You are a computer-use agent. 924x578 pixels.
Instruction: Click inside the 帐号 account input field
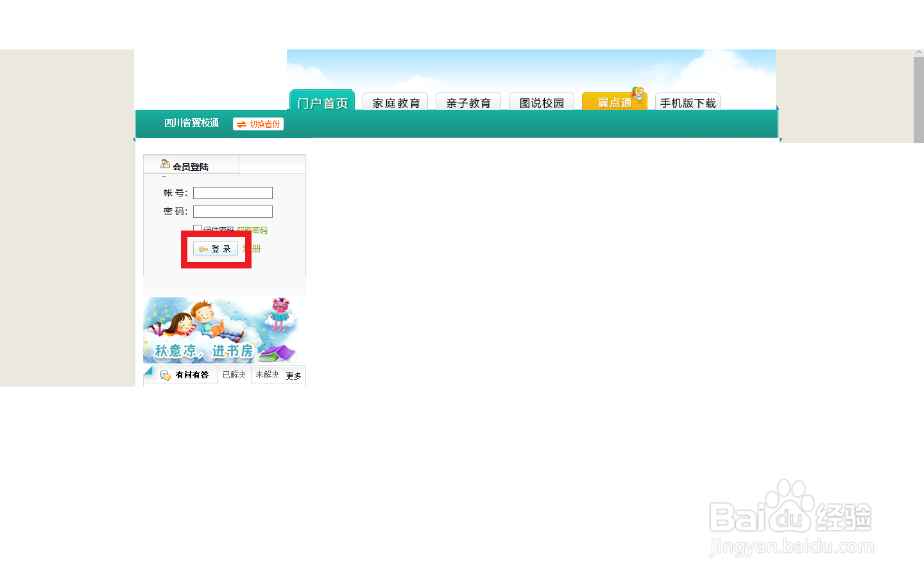click(x=232, y=193)
